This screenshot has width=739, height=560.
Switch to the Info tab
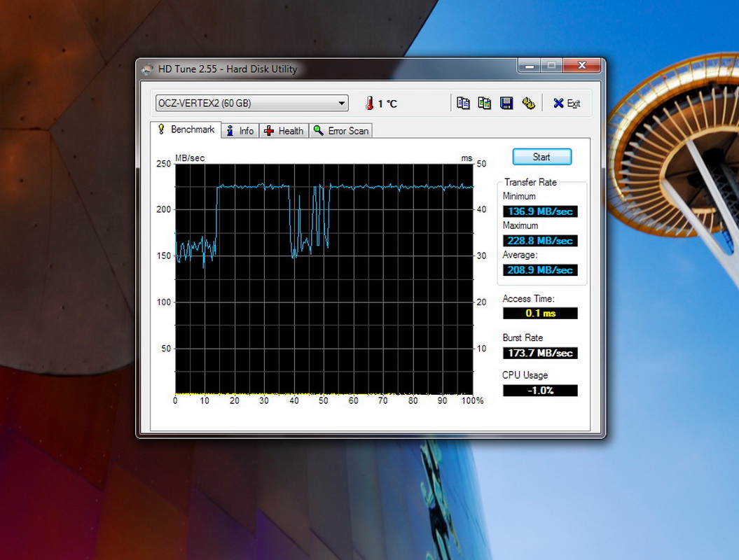pyautogui.click(x=240, y=131)
